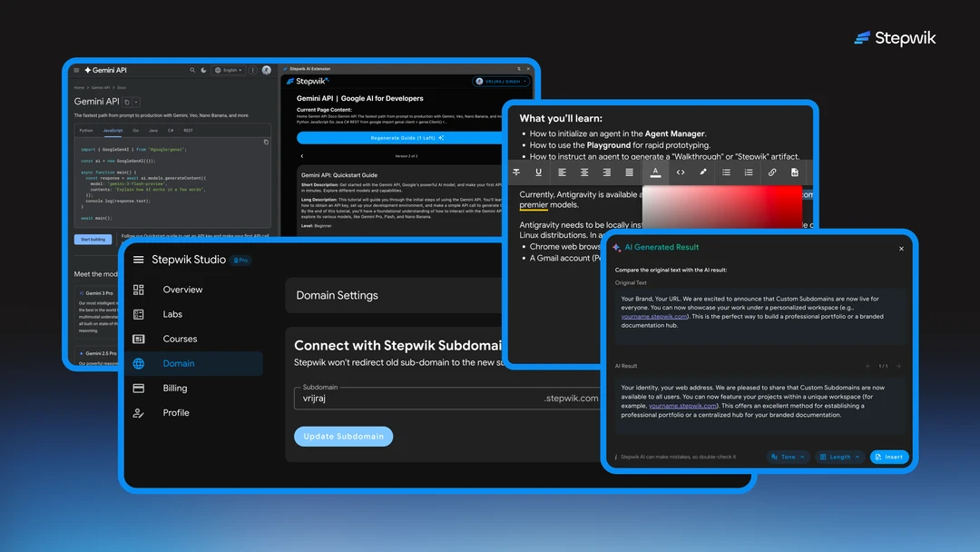The height and width of the screenshot is (552, 980).
Task: Expand the Tone options dropdown
Action: coord(788,457)
